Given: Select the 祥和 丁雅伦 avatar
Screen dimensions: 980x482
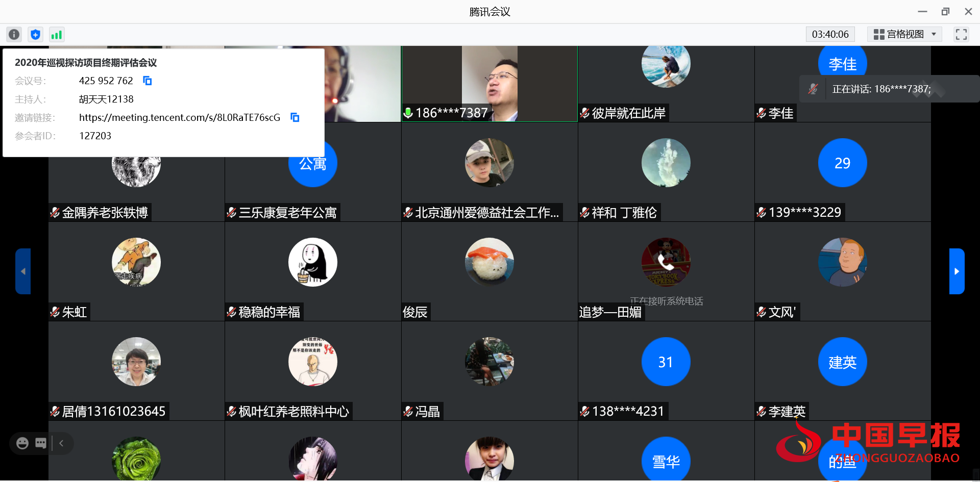Looking at the screenshot, I should click(666, 163).
